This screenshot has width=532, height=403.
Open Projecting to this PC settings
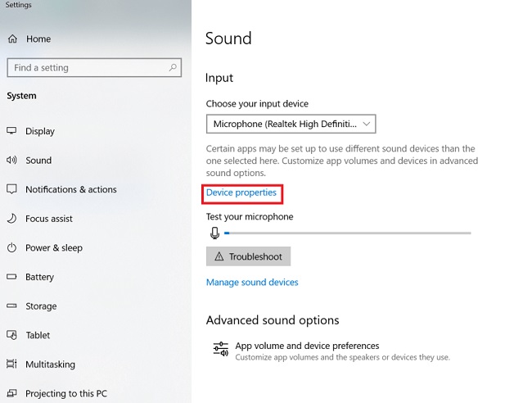click(65, 394)
